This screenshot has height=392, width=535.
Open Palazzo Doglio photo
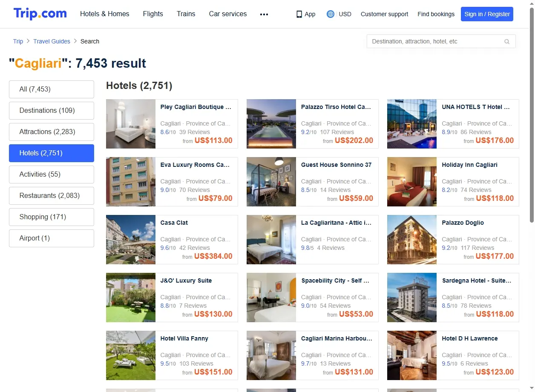coord(412,240)
